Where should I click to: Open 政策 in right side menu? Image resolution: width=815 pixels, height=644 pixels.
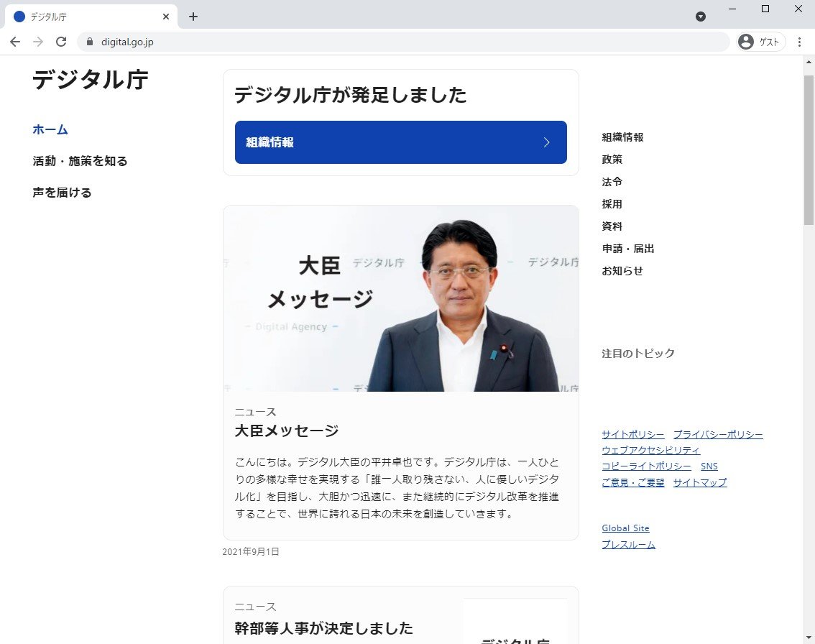(x=612, y=160)
